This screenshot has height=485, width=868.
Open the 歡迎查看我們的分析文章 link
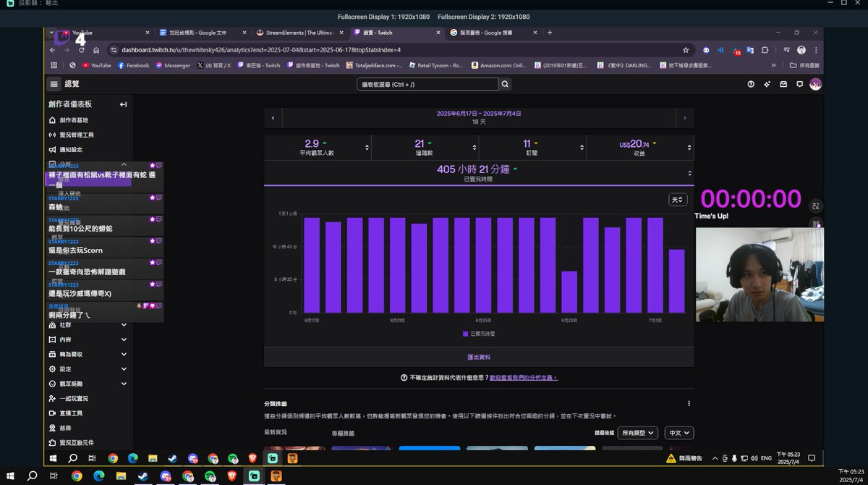click(x=524, y=378)
